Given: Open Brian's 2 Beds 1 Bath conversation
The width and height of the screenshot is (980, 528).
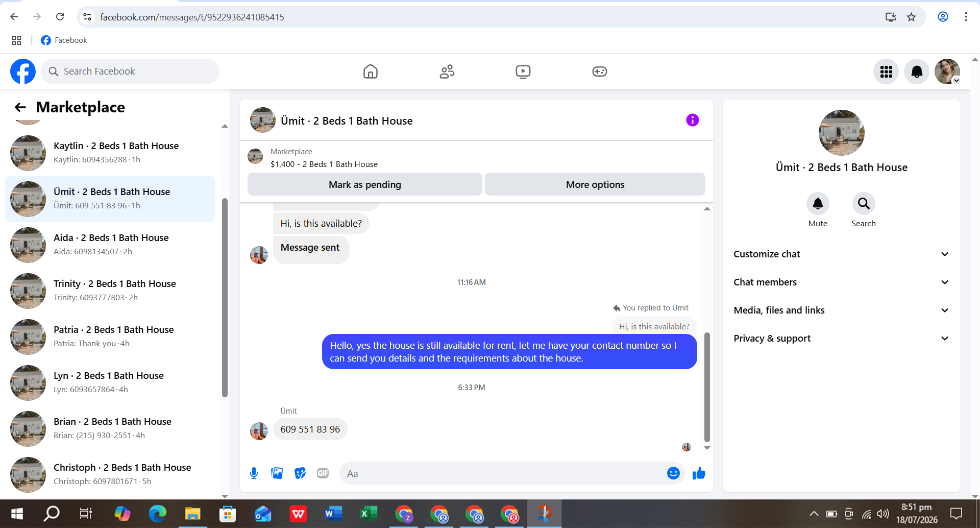Looking at the screenshot, I should pos(110,429).
